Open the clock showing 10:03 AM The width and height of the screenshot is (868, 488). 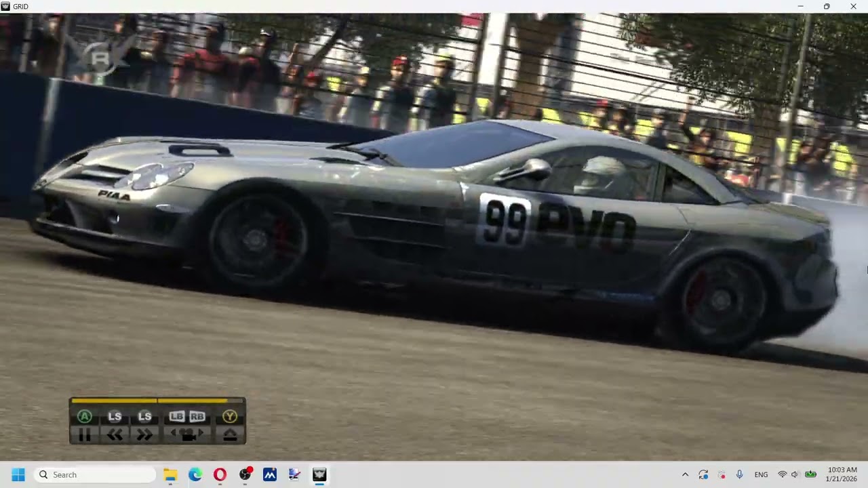(x=842, y=474)
